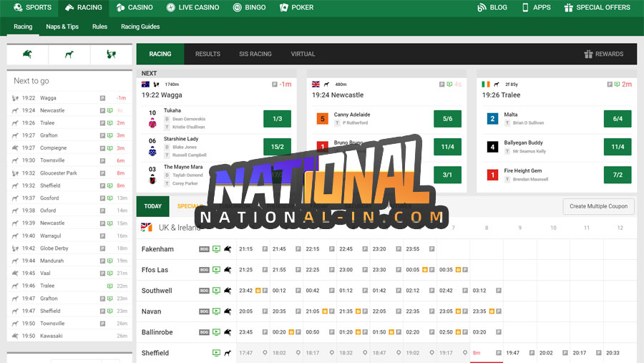Open the Live Casino section

click(x=192, y=7)
